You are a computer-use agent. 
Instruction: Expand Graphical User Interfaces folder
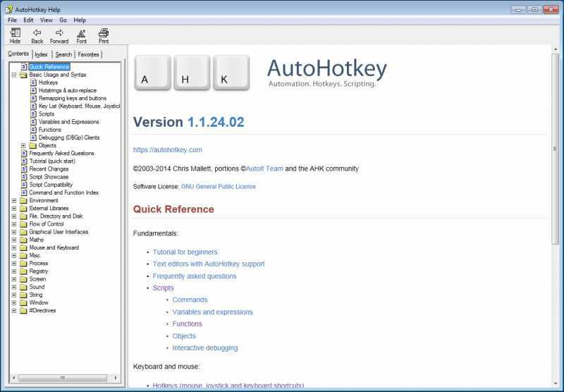(x=14, y=232)
